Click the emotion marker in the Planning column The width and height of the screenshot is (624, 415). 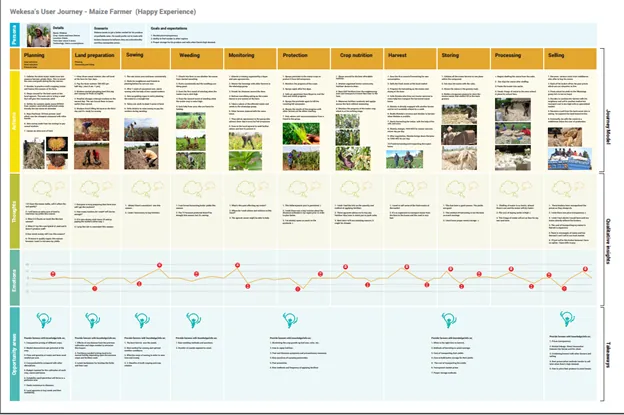click(x=53, y=274)
